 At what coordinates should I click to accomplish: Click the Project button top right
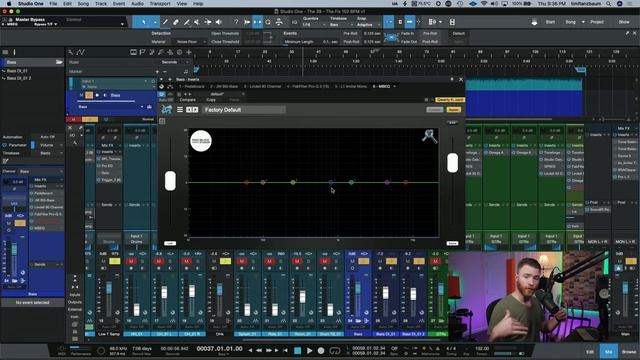tap(597, 22)
